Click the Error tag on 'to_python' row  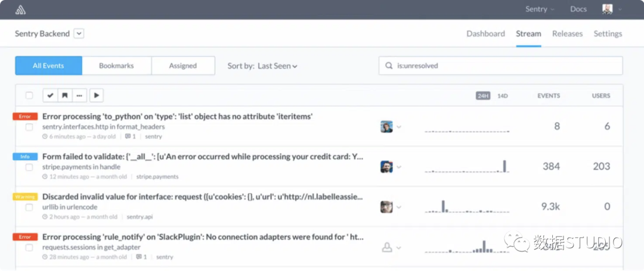25,116
